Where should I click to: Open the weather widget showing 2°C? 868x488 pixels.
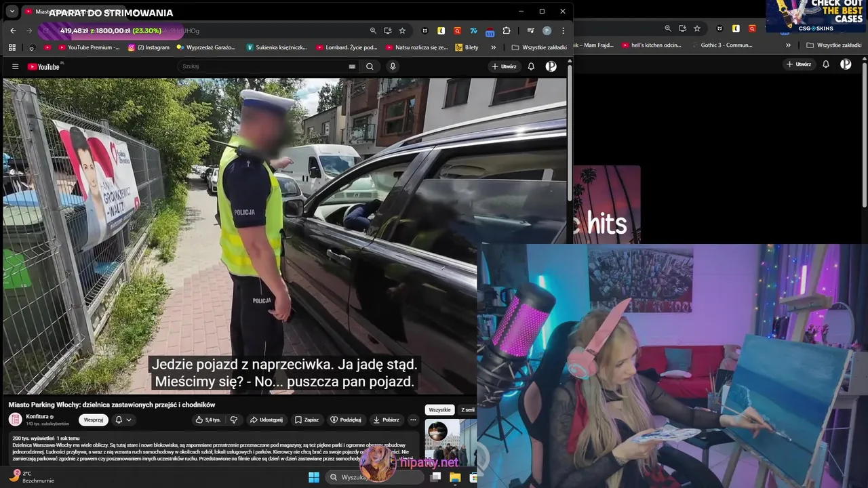[x=31, y=476]
